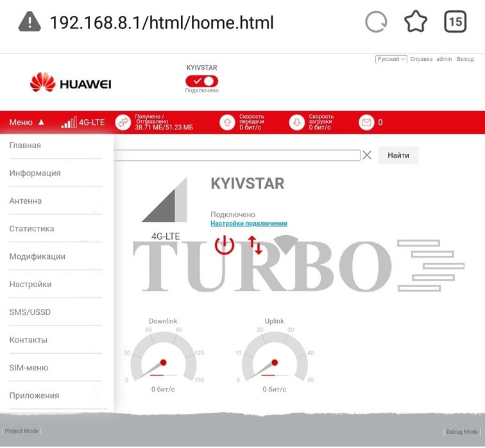Screen dimensions: 485x448
Task: Click the download speed arrow icon
Action: (297, 122)
